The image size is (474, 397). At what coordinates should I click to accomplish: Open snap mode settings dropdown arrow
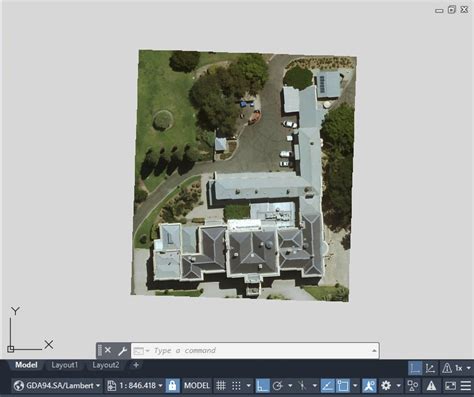pos(248,386)
